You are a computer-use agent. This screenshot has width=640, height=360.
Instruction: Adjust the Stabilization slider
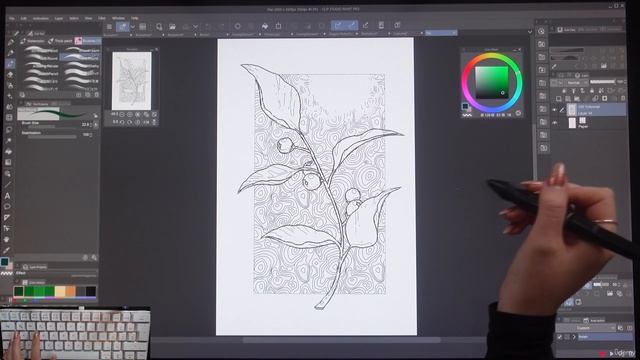pos(51,137)
